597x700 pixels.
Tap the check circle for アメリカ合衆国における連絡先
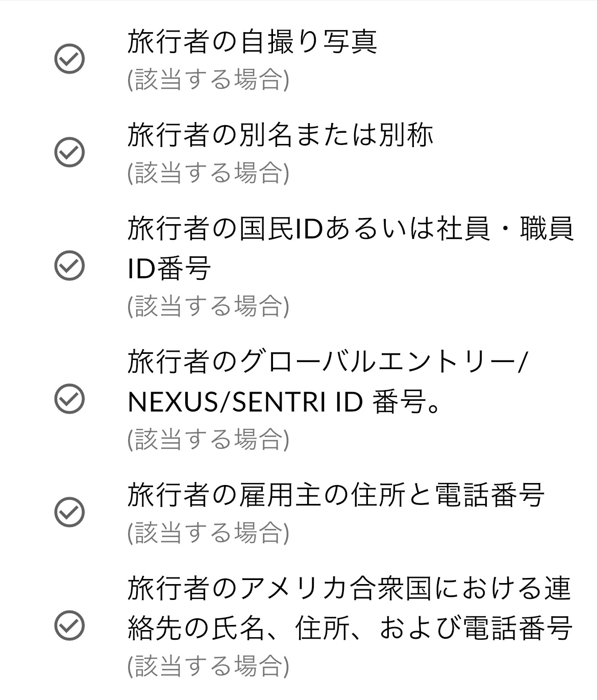[69, 625]
